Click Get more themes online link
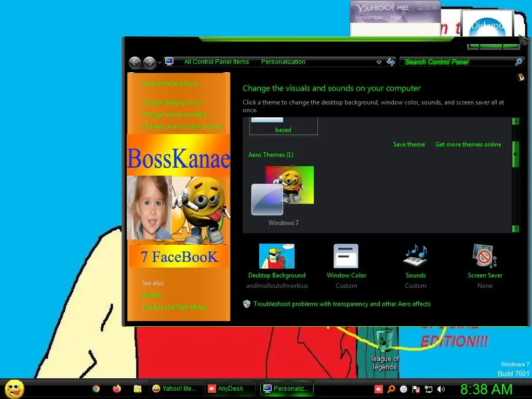 [x=468, y=144]
